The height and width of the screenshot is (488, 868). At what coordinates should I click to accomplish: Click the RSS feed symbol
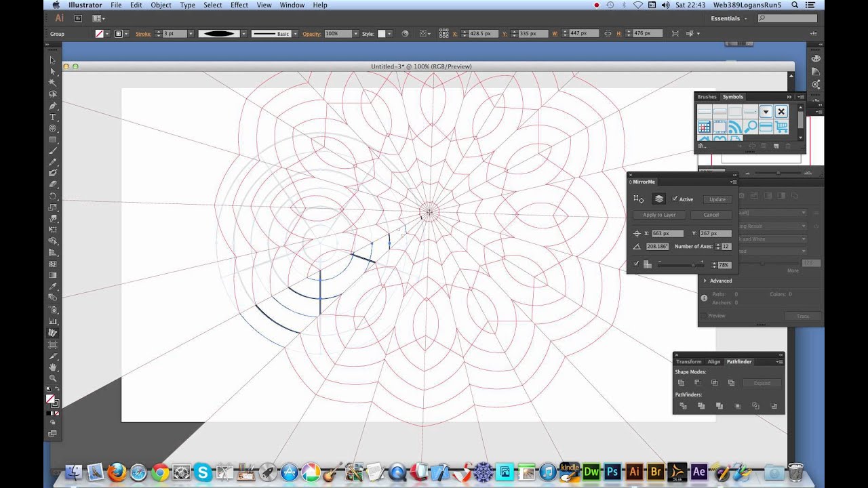(734, 127)
